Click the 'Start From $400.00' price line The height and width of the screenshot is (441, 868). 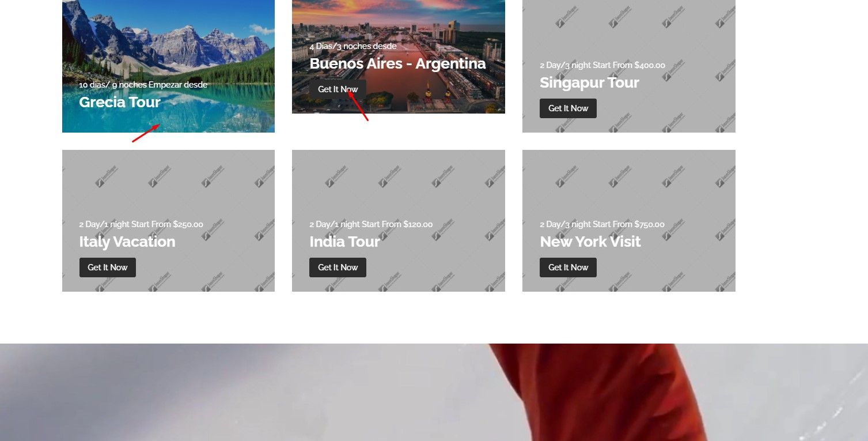pos(602,65)
